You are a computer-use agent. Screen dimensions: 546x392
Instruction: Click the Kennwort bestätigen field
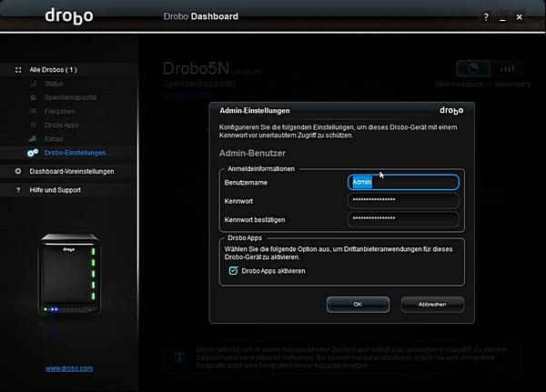coord(403,219)
